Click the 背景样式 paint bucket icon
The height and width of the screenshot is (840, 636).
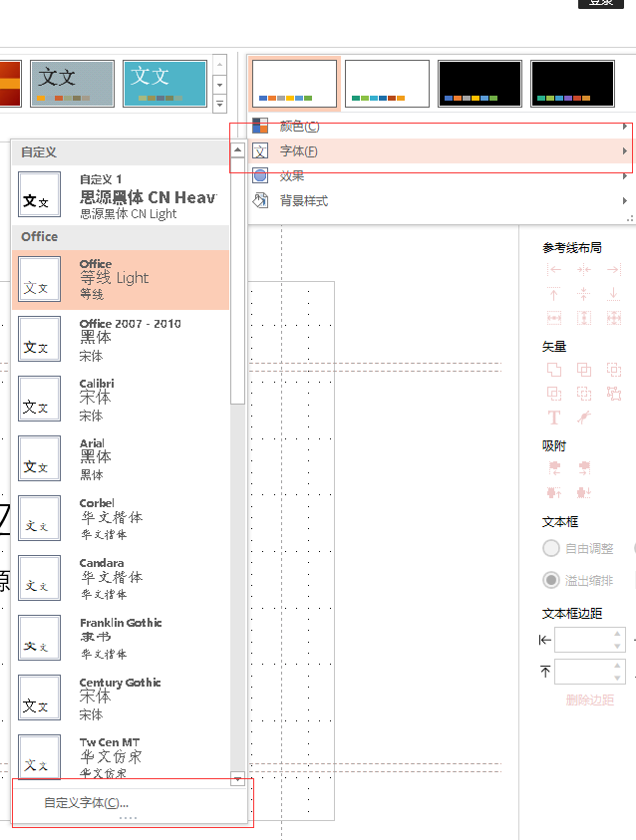(260, 201)
